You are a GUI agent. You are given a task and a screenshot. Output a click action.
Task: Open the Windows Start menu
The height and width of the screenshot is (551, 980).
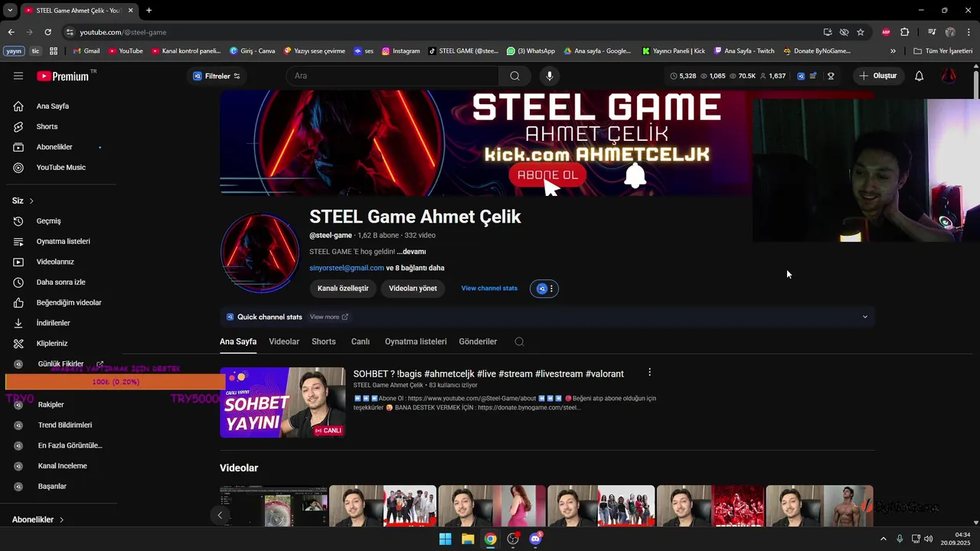click(445, 539)
